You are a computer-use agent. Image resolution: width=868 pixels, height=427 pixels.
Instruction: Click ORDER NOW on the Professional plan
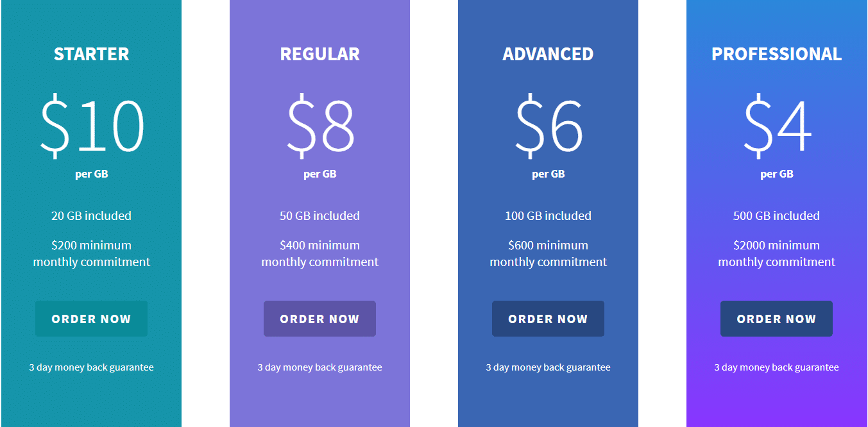[x=776, y=318]
